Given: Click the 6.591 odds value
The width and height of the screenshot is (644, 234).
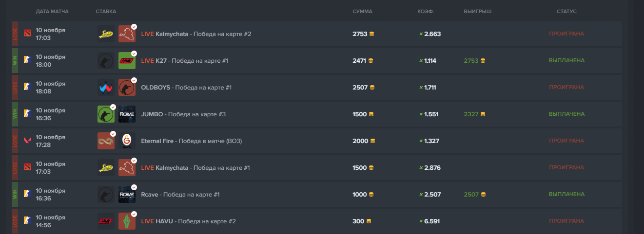Looking at the screenshot, I should pos(432,221).
